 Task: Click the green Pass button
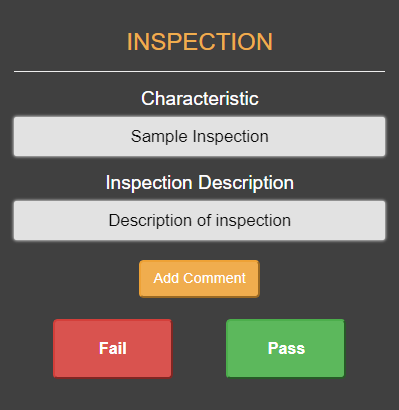[x=286, y=349]
